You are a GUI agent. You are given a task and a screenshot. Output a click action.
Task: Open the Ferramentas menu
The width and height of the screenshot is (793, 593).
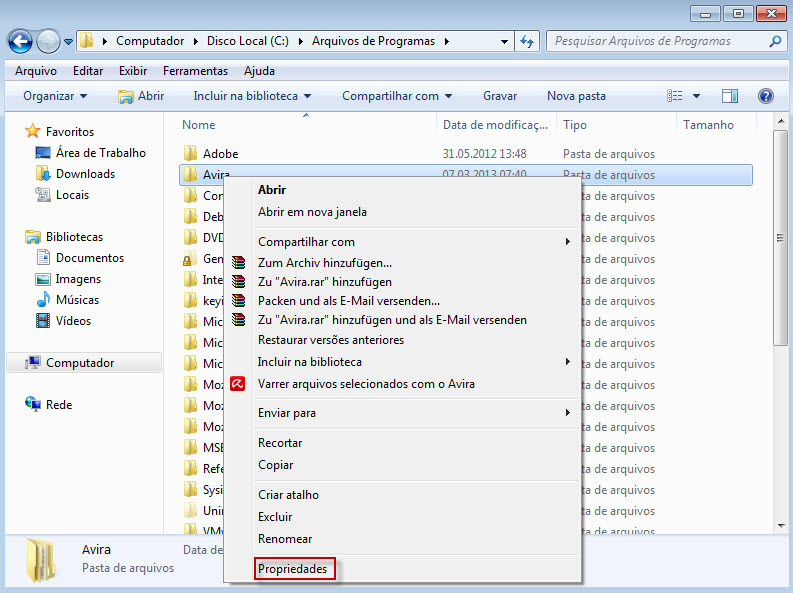(195, 71)
